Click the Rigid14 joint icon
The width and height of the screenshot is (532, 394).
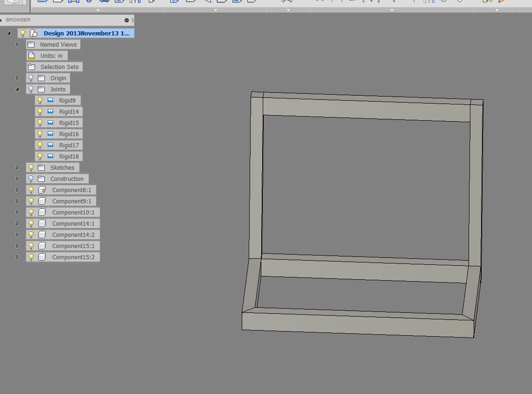[50, 111]
